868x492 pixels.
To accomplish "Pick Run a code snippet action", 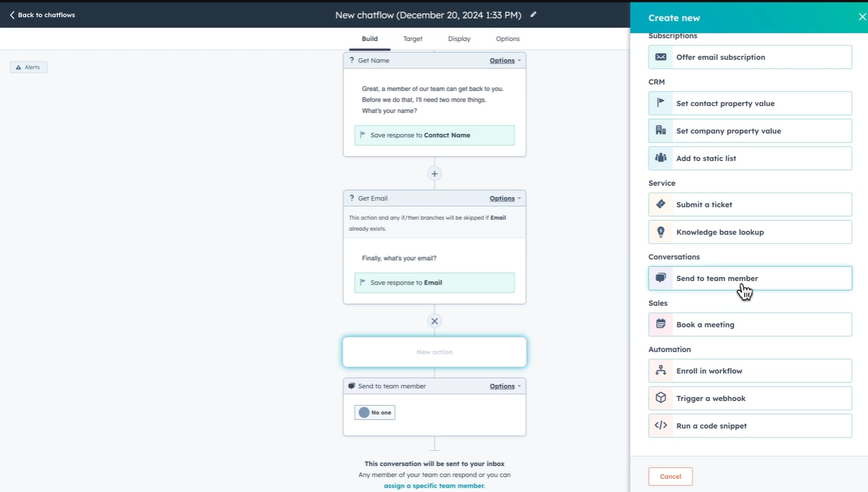I will [750, 425].
